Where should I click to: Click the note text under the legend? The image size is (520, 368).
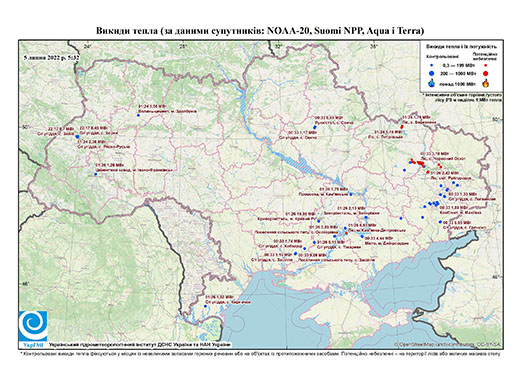pyautogui.click(x=463, y=97)
